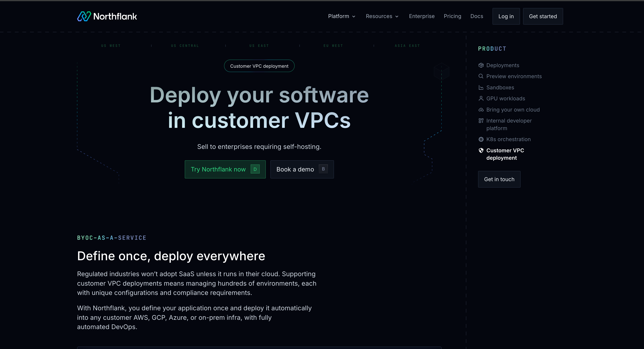Screen dimensions: 644x349
Task: Click the Customer VPC deployment shield icon
Action: 481,151
